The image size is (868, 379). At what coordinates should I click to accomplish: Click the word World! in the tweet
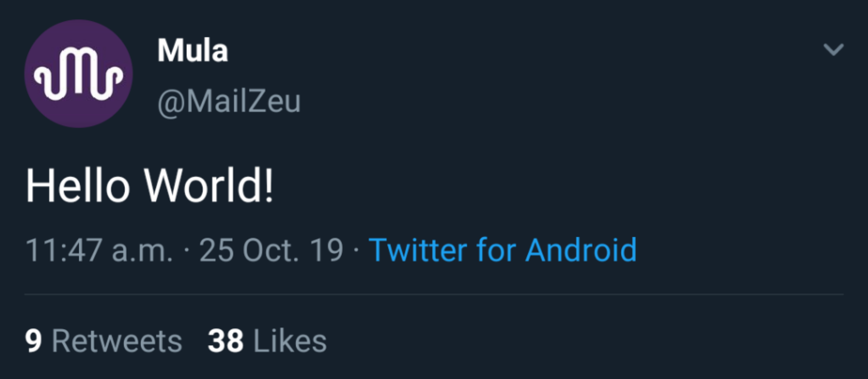tap(209, 186)
